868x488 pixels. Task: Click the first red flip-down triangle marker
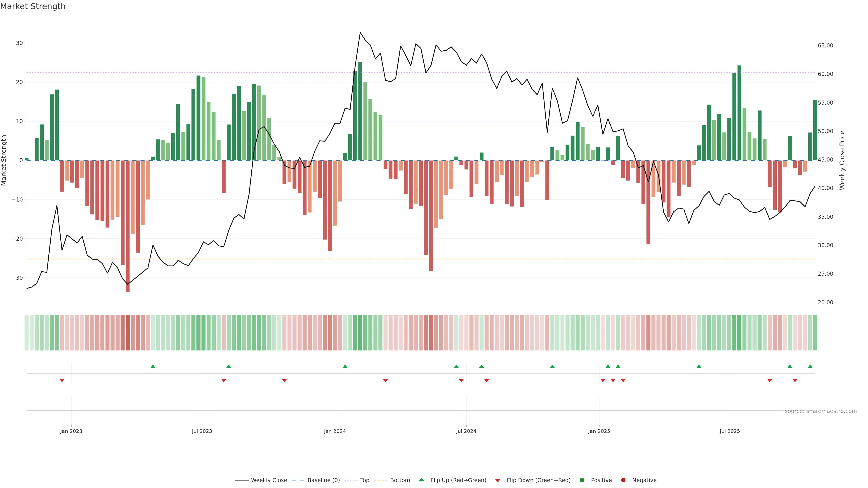[x=62, y=380]
